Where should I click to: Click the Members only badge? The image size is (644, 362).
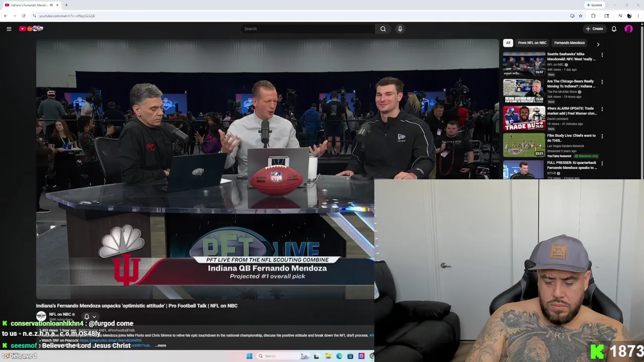click(585, 156)
